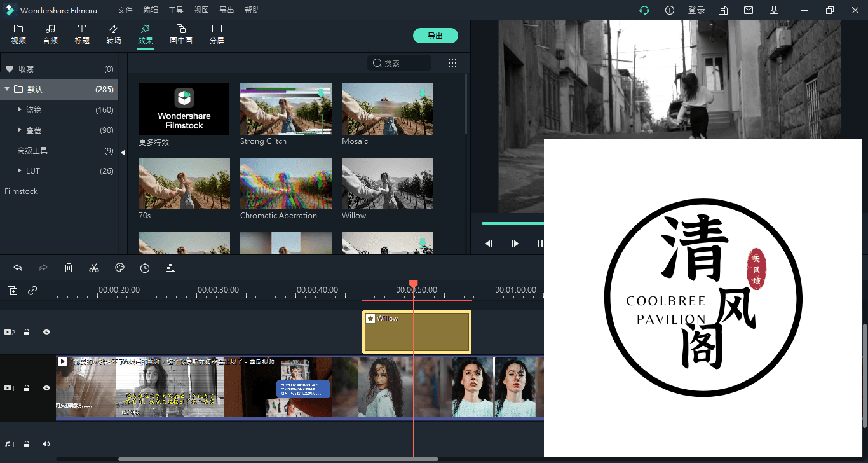Screen dimensions: 868x463
Task: Hide video track 1 with eye icon
Action: click(46, 388)
